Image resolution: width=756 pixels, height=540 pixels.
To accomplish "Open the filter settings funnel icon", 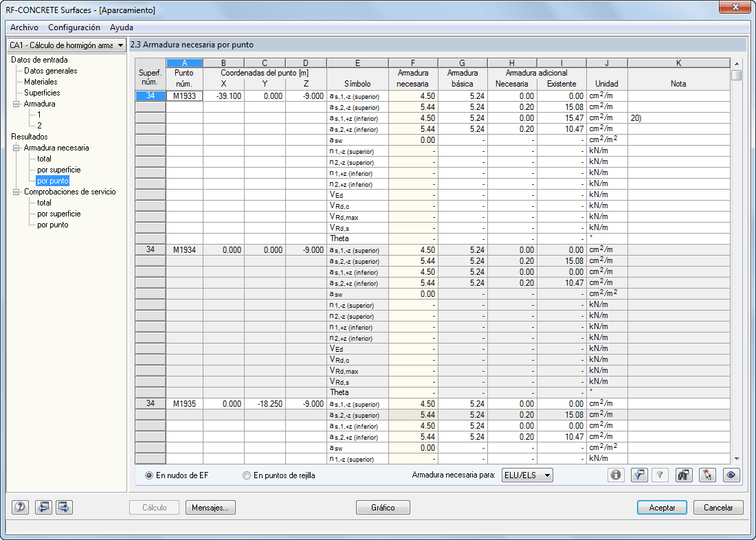I will point(639,475).
